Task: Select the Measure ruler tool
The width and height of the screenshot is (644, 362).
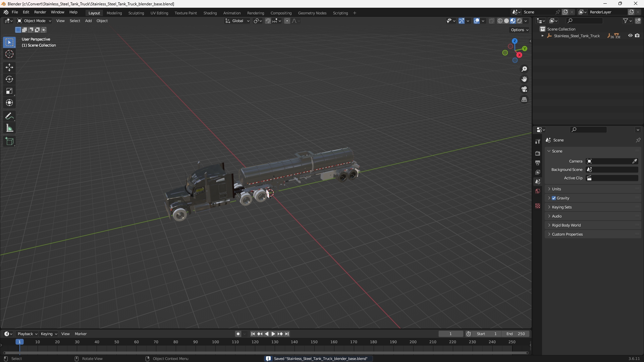Action: 9,128
